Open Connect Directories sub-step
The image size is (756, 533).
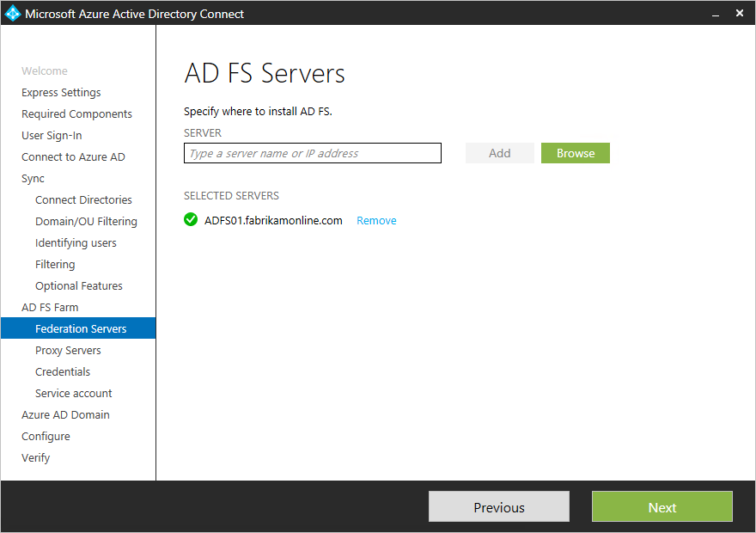(83, 199)
